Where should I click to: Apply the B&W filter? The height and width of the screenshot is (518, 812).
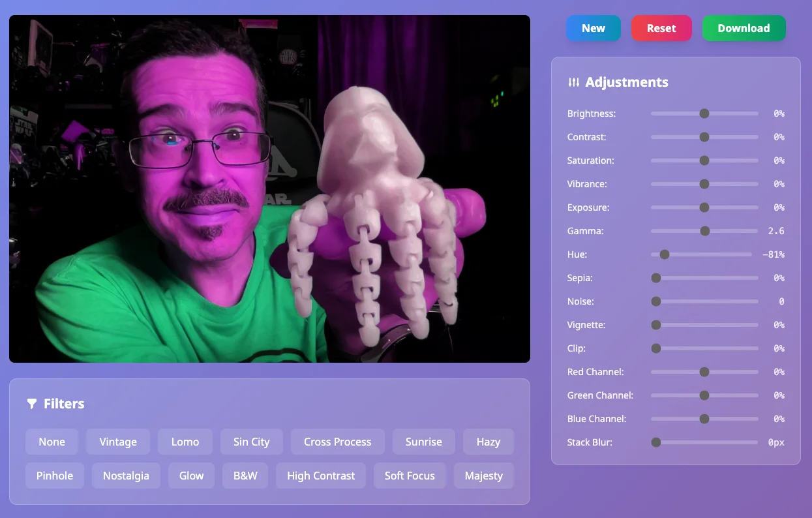click(245, 476)
